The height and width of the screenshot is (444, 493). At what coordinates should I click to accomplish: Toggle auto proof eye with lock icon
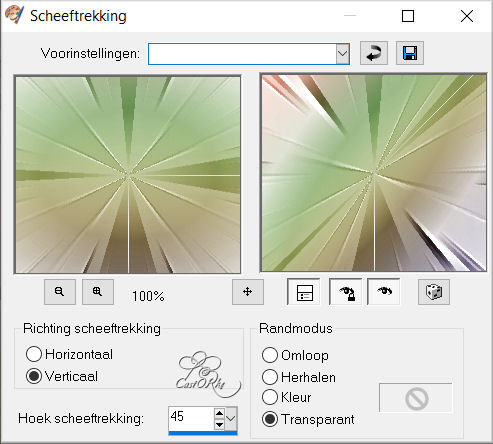tap(346, 292)
